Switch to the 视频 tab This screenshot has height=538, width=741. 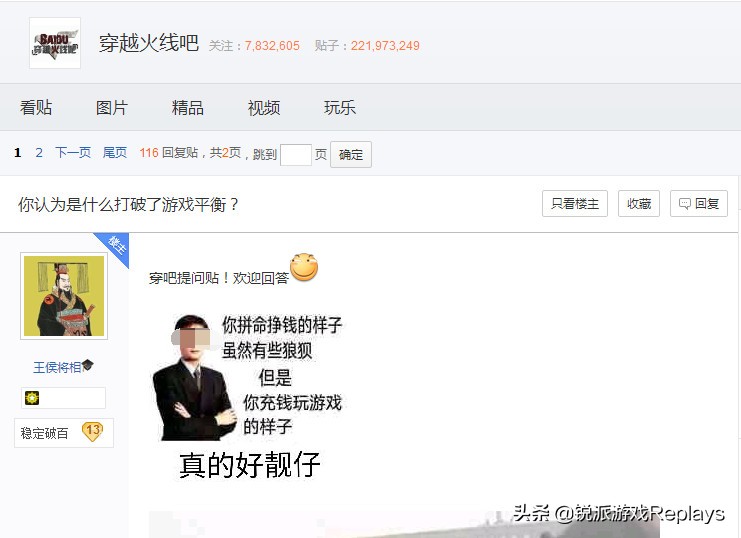(x=264, y=108)
